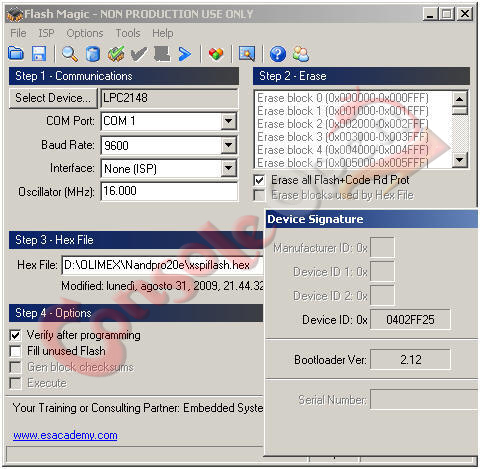
Task: Click the Manufacturer ID field
Action: coord(382,248)
